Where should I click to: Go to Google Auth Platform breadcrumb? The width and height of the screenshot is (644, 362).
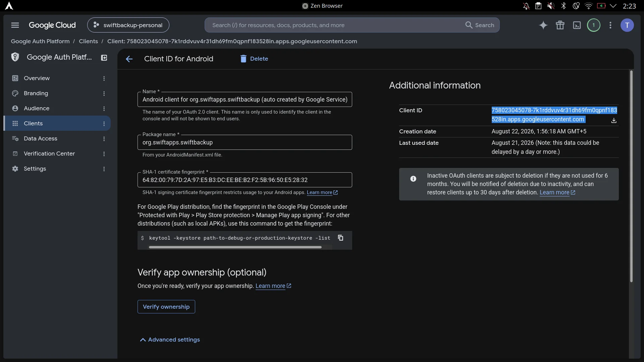(x=40, y=41)
